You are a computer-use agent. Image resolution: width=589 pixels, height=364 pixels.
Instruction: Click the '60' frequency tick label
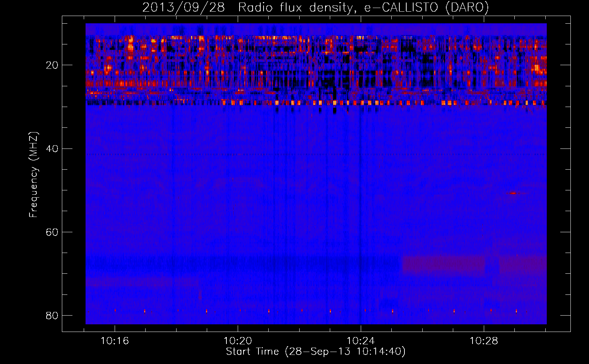(52, 232)
